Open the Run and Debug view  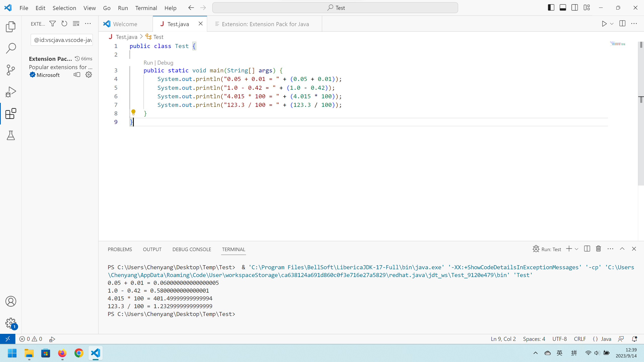pos(11,92)
